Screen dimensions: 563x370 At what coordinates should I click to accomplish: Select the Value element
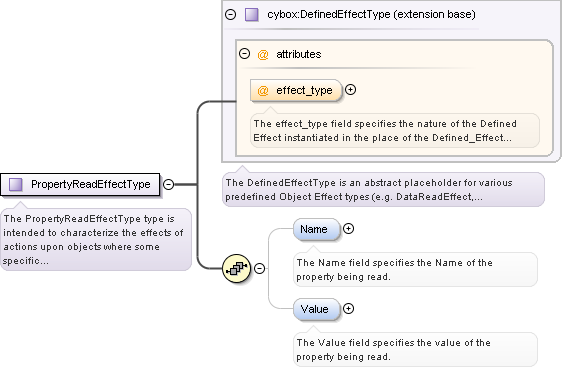coord(316,309)
